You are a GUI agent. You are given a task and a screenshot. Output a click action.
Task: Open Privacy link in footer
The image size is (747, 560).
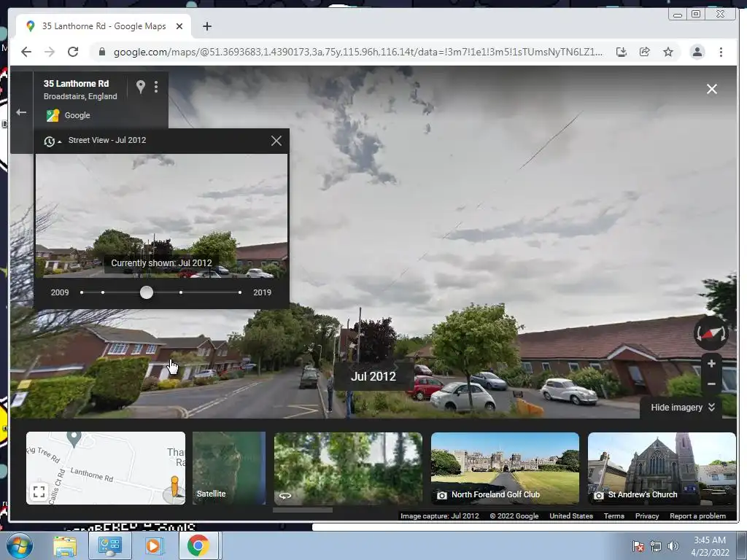click(x=647, y=516)
